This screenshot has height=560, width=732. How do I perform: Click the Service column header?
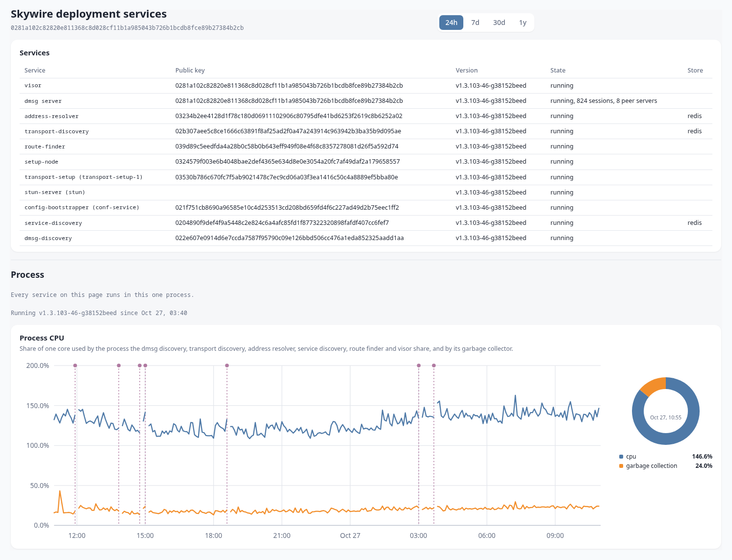pos(35,71)
